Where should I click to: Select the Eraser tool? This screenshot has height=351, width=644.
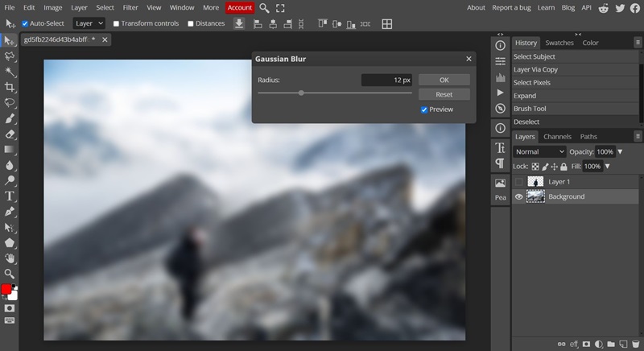pos(9,134)
